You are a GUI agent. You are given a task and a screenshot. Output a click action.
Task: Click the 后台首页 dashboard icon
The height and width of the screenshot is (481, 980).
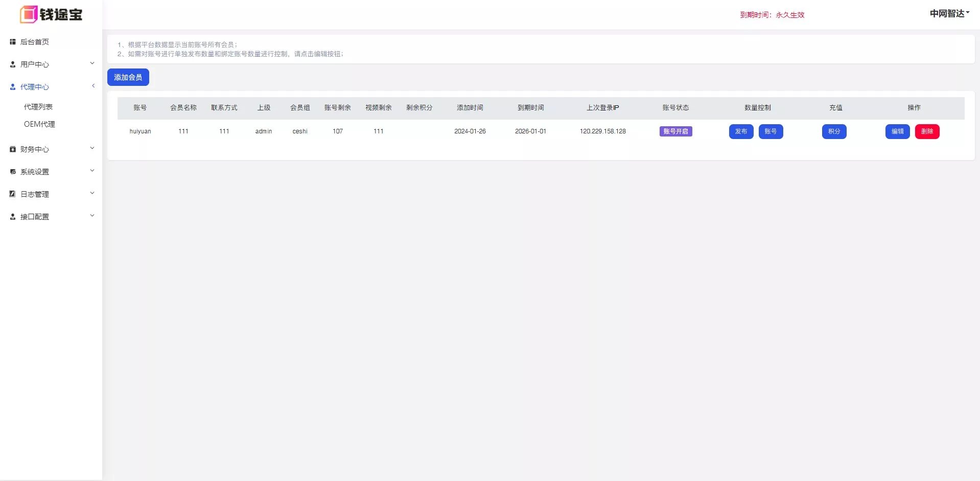(x=13, y=42)
